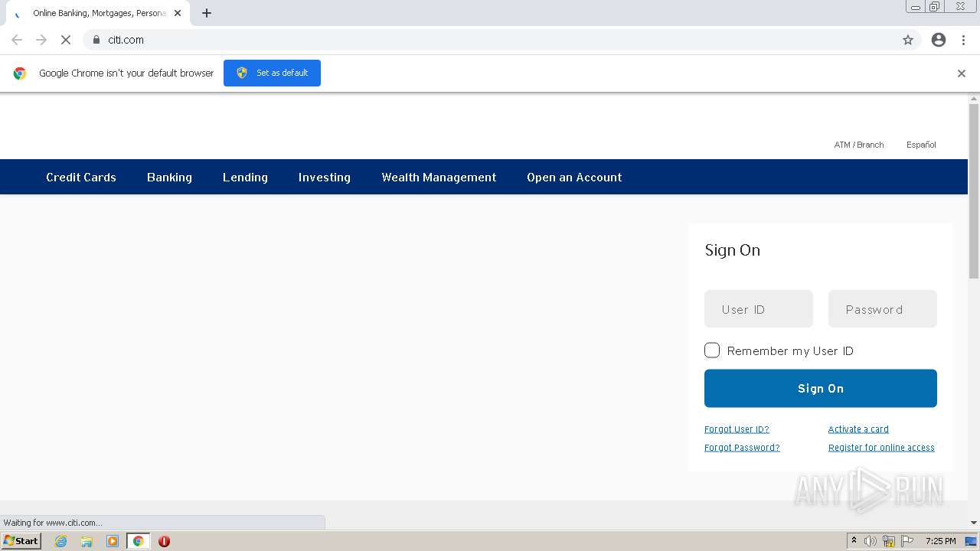Click the page vertical scrollbar thumb
The height and width of the screenshot is (551, 980).
tap(974, 191)
